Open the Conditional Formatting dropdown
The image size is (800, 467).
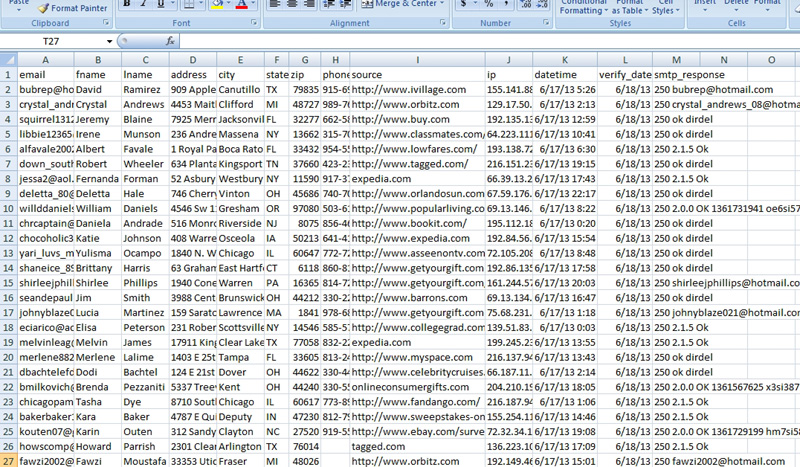click(581, 6)
